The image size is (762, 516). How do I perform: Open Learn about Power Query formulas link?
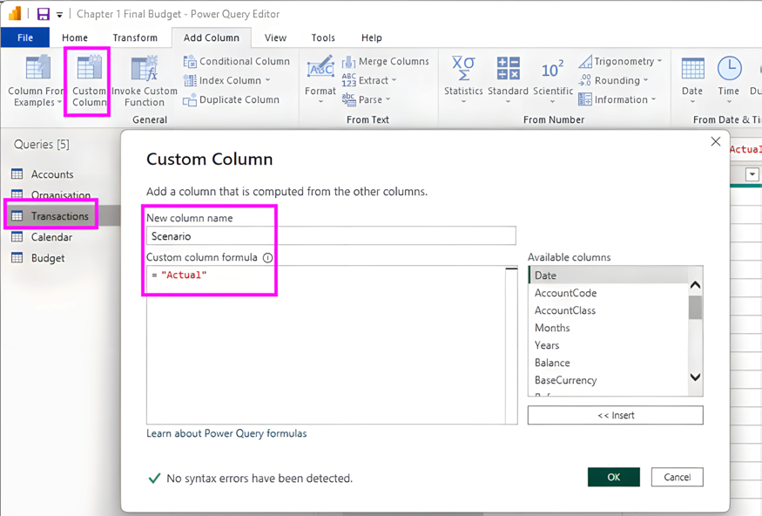tap(226, 433)
